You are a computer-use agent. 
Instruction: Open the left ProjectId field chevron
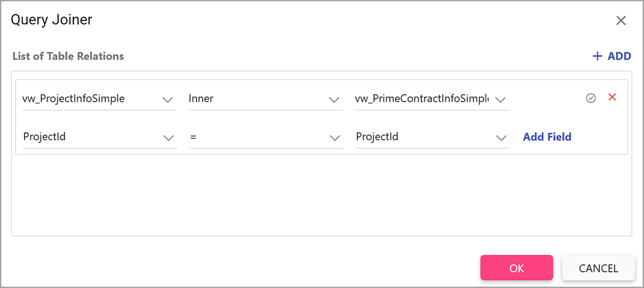pyautogui.click(x=168, y=138)
